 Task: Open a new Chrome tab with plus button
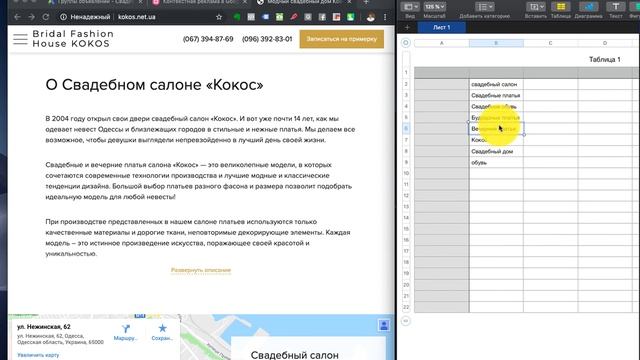tap(366, 2)
